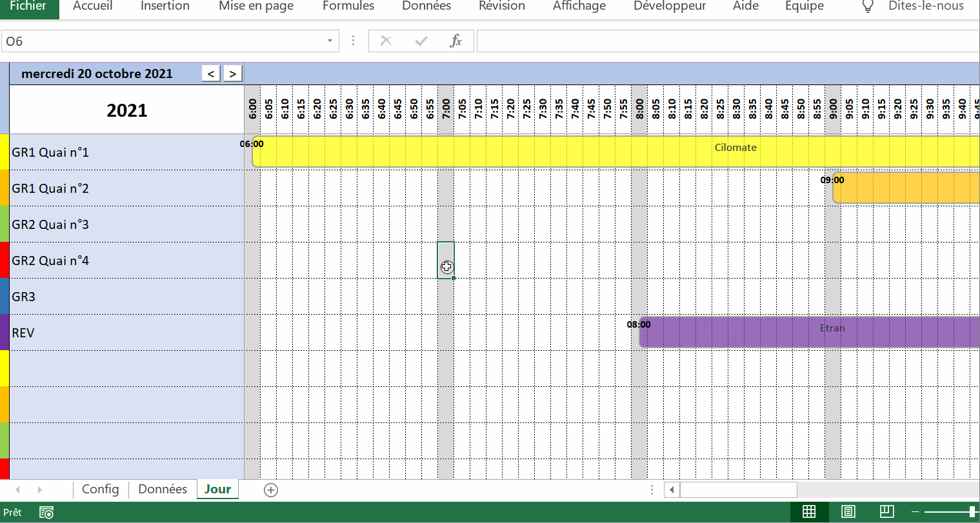Open the Mise en page ribbon tab
The width and height of the screenshot is (980, 523).
coord(256,6)
